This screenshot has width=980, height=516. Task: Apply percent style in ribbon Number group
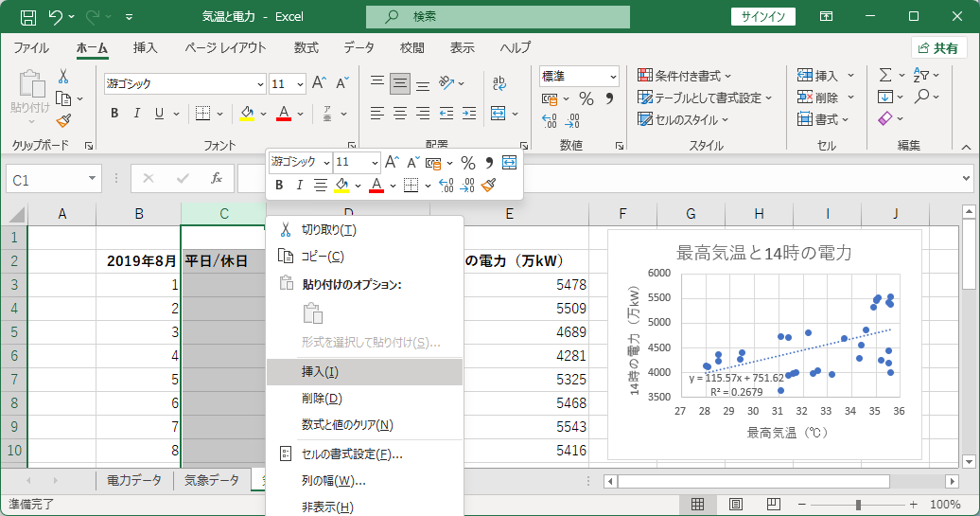point(586,98)
